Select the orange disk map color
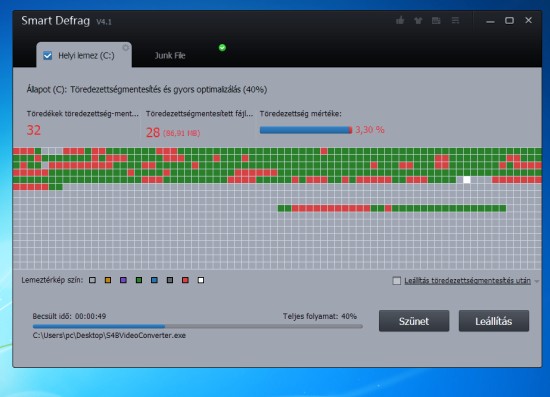 108,280
